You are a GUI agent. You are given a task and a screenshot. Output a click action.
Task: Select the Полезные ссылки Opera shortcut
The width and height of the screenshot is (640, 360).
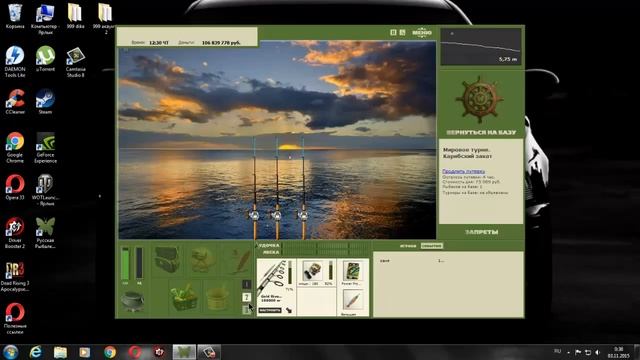[x=15, y=319]
